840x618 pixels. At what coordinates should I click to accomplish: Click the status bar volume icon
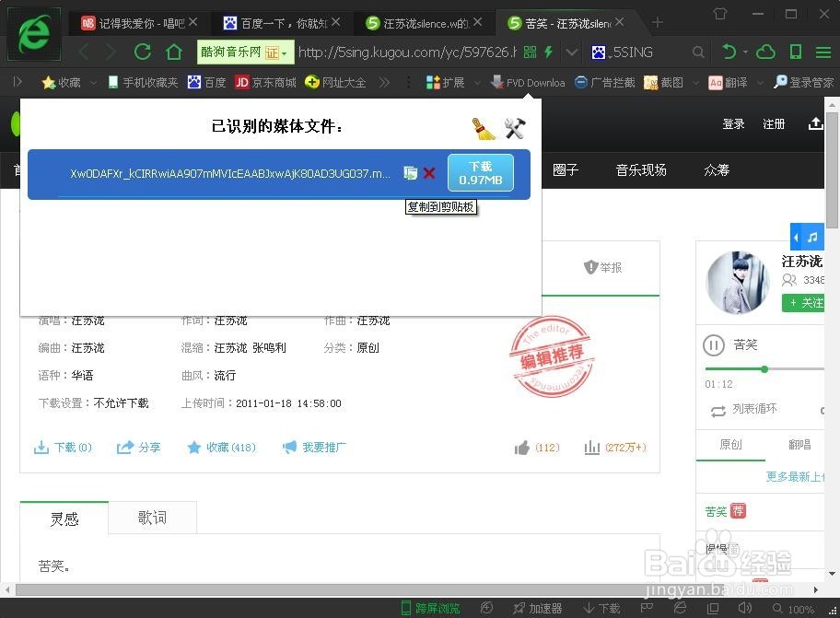click(x=744, y=608)
